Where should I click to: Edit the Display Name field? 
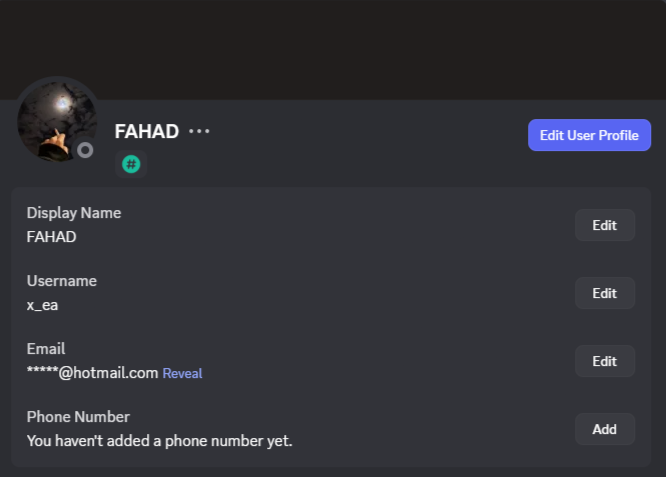tap(604, 225)
